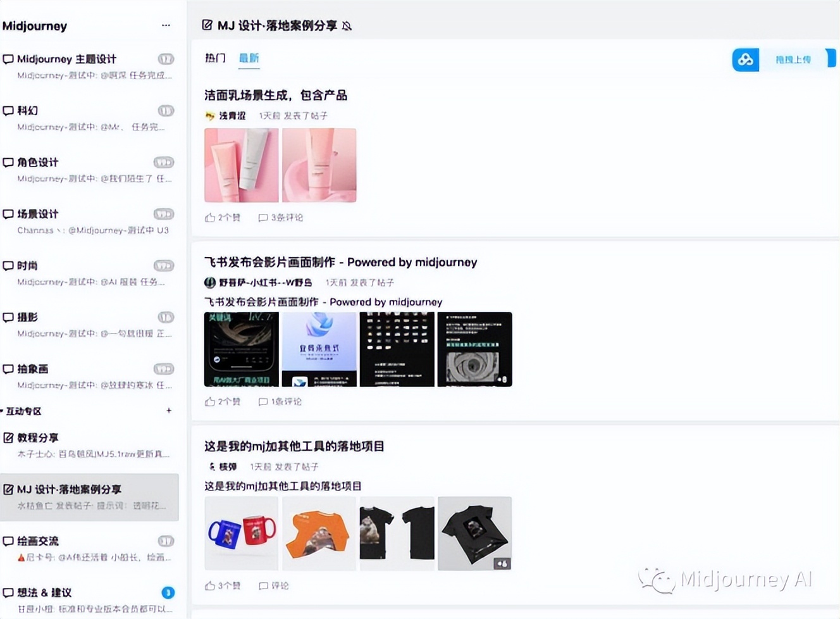The height and width of the screenshot is (619, 840).
Task: View the author avatar of the 飞书发布会 post
Action: click(x=210, y=282)
